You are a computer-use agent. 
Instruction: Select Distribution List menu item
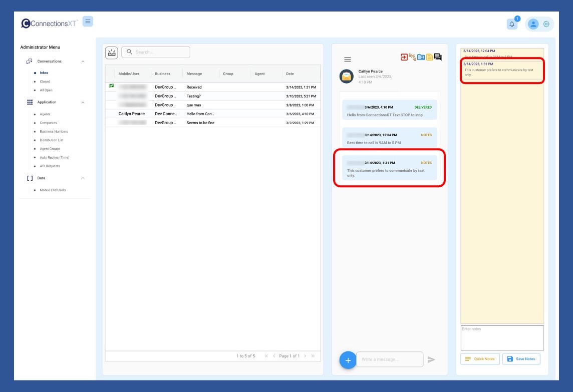(52, 140)
